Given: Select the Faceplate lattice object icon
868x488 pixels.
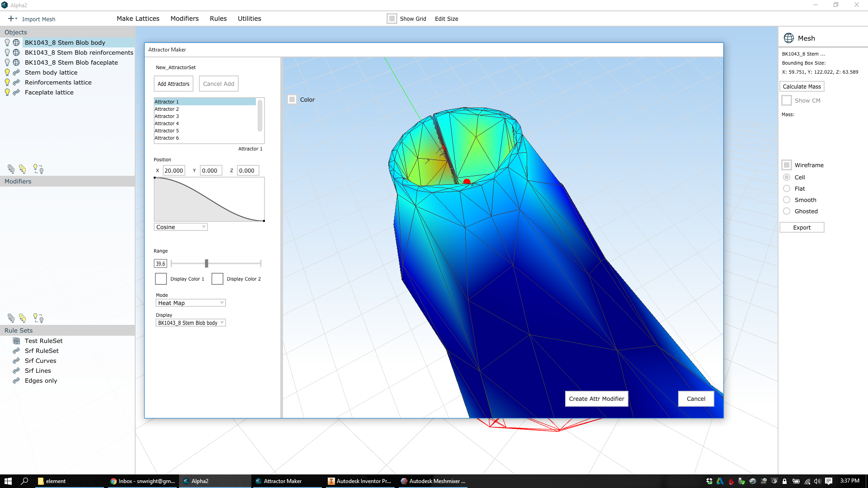Looking at the screenshot, I should [17, 92].
